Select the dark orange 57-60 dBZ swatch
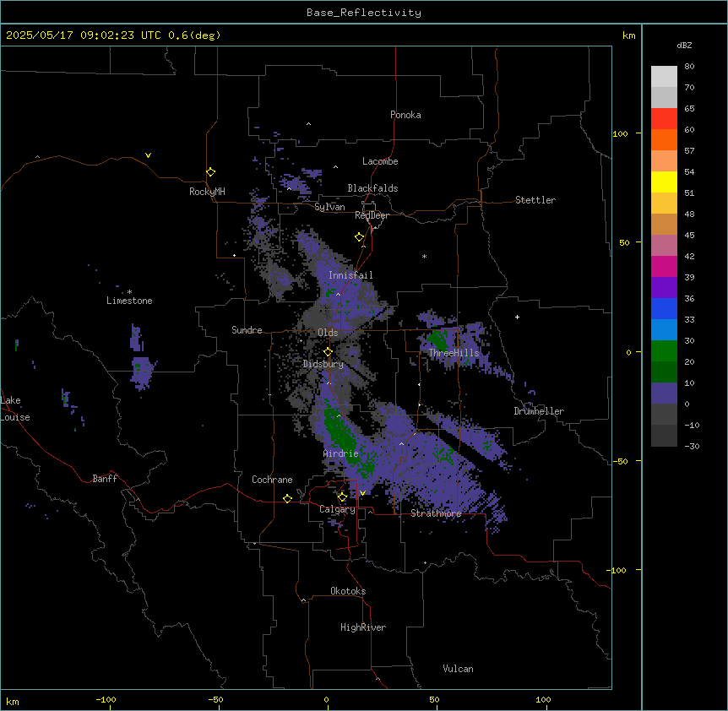The image size is (728, 711). click(664, 139)
